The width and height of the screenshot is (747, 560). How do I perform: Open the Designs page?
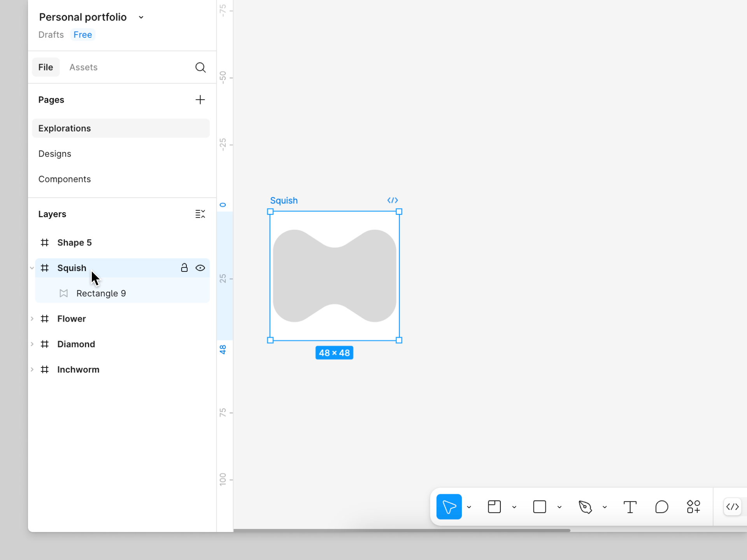coord(55,154)
